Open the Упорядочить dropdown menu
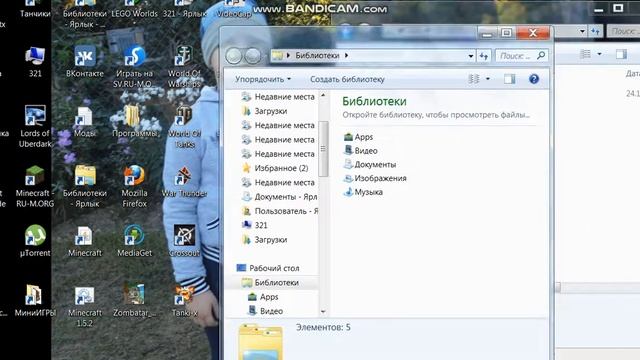640x360 pixels. pos(263,79)
